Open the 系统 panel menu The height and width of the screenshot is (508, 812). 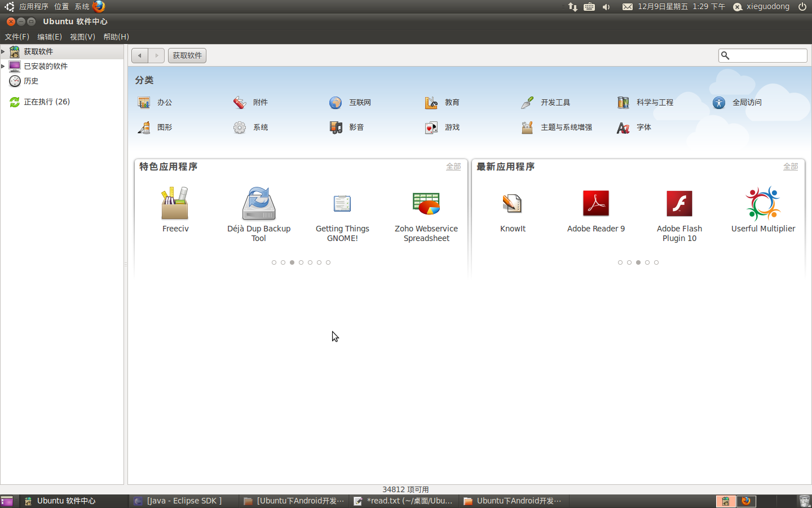pos(82,7)
